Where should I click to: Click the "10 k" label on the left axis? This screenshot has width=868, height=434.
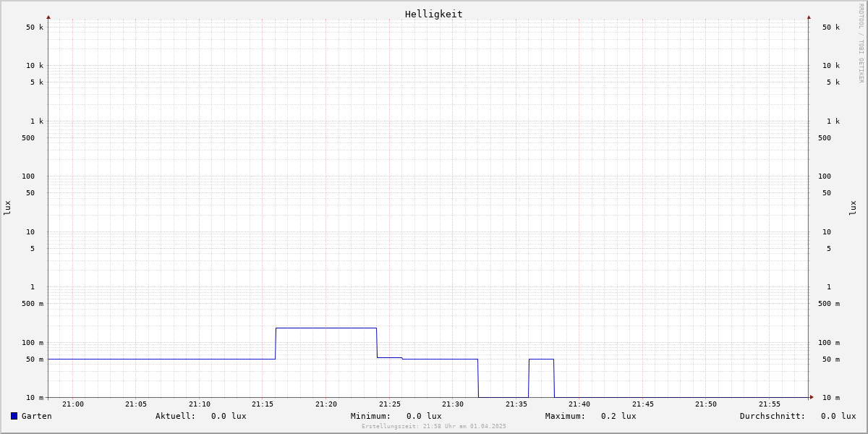[35, 66]
